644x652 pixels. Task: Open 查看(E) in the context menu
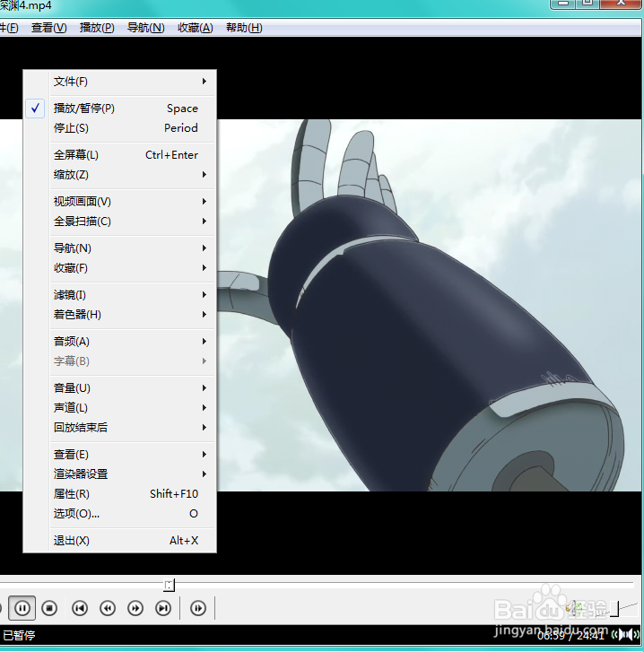click(119, 455)
